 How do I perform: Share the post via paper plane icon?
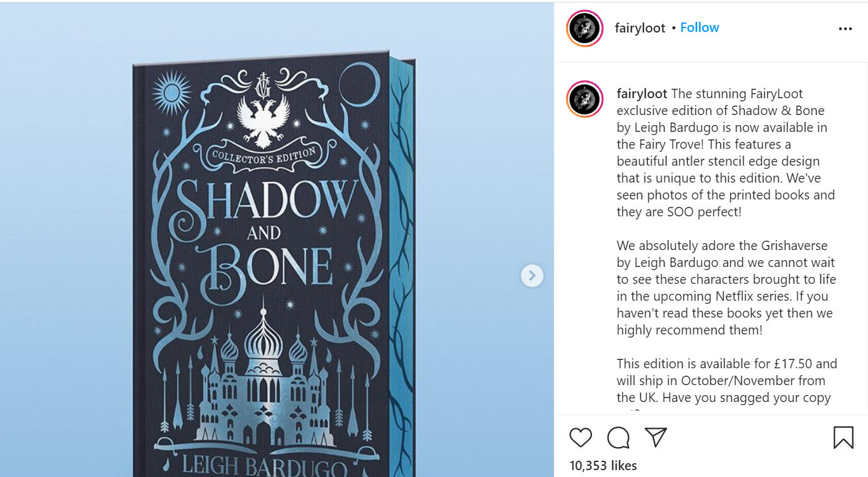656,437
